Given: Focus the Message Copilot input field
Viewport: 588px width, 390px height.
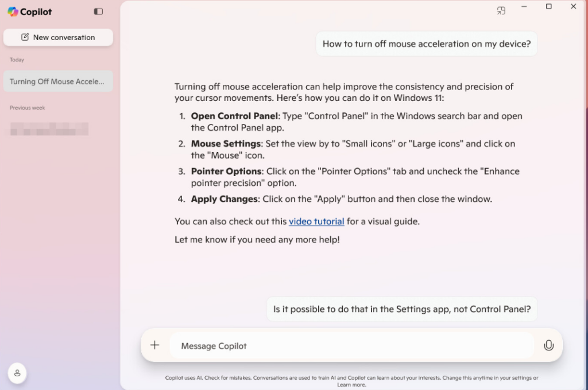Looking at the screenshot, I should [x=352, y=346].
